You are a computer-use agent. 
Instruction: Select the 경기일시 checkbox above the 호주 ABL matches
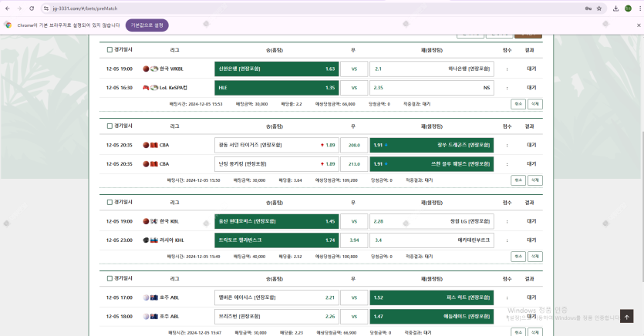[x=110, y=277]
